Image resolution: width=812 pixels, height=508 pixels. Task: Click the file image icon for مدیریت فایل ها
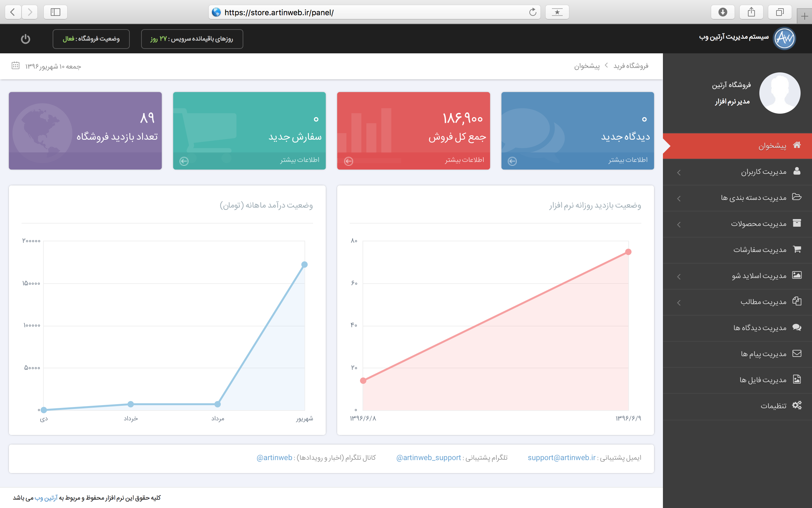797,379
